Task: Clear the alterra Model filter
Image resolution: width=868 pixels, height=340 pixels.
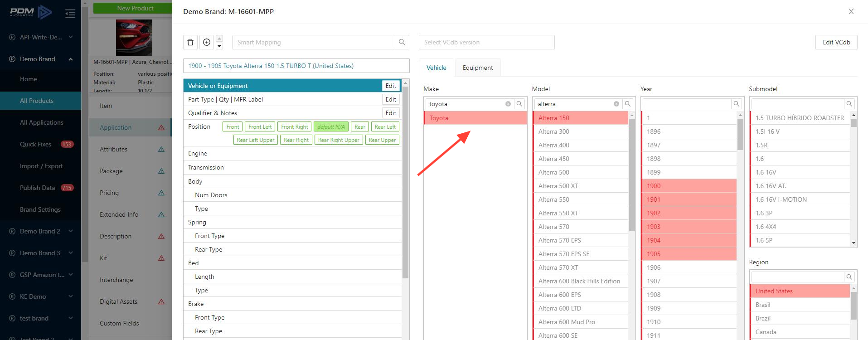Action: pos(616,104)
